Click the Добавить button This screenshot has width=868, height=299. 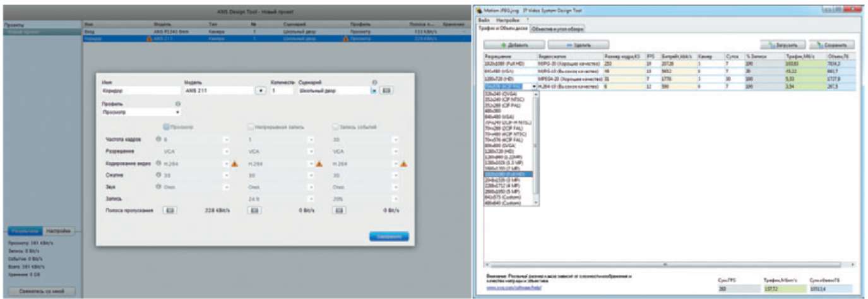click(x=513, y=46)
